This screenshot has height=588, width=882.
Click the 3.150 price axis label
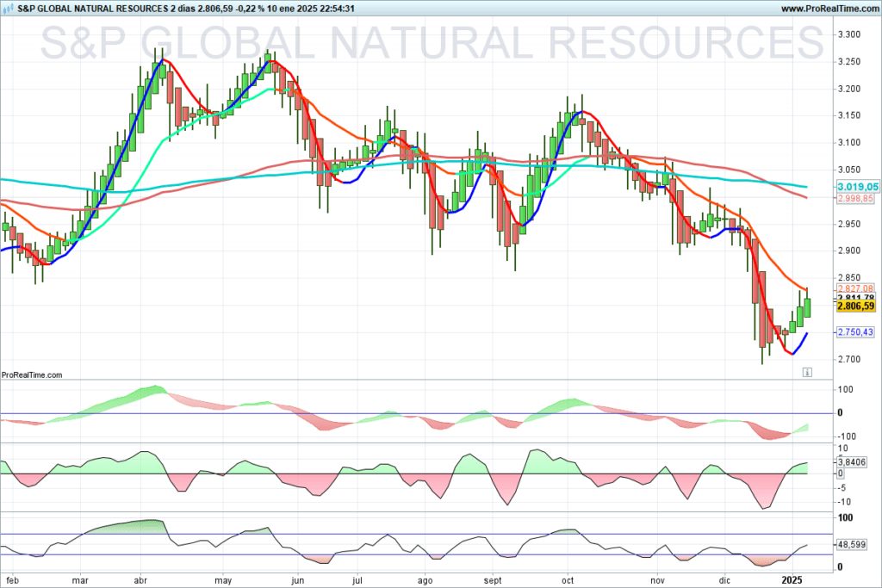[x=848, y=115]
